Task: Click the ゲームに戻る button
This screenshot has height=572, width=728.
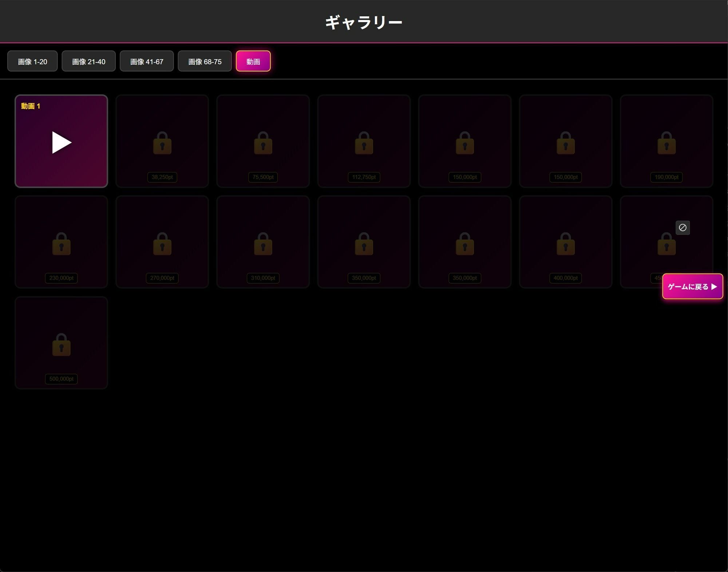Action: pyautogui.click(x=692, y=287)
